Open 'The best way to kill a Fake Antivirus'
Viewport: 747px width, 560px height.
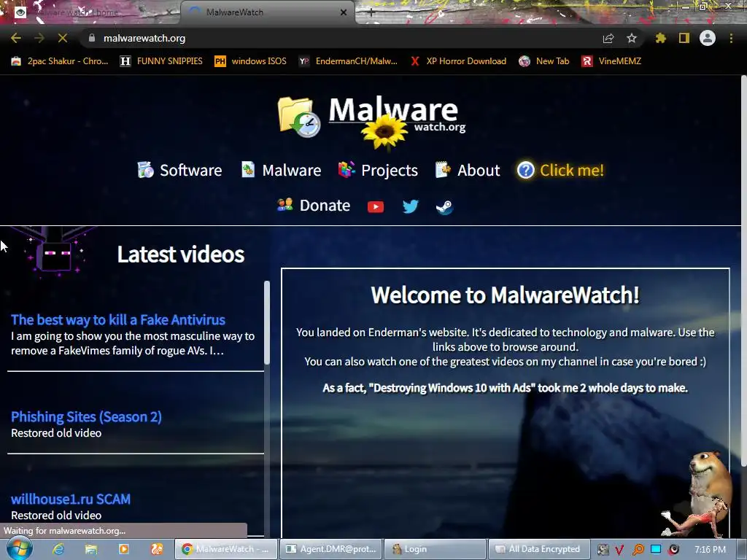(x=118, y=319)
